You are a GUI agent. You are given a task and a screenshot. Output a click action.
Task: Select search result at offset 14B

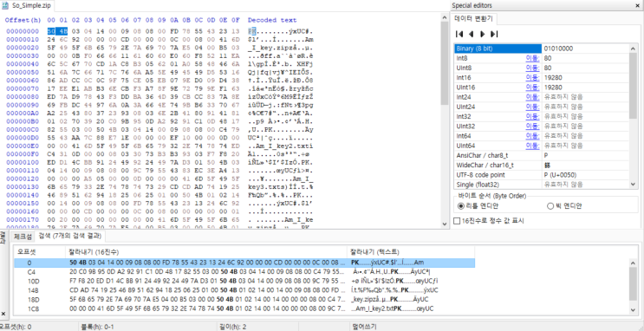244,290
